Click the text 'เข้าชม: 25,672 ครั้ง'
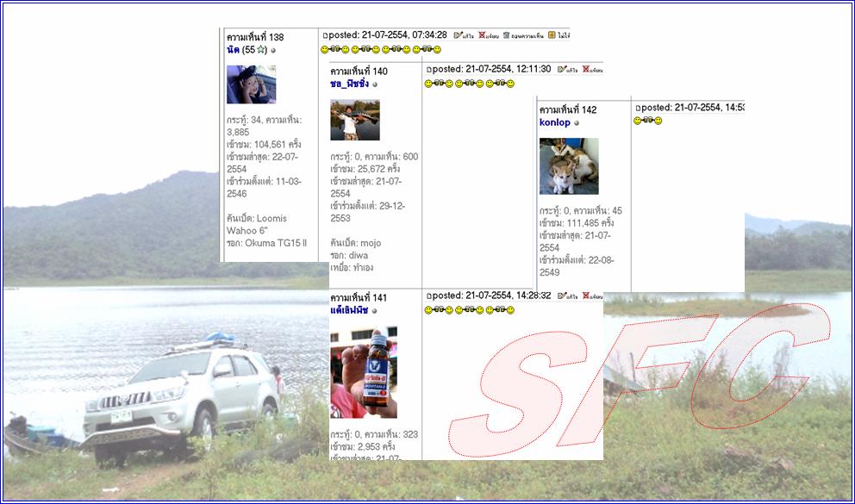Viewport: 855px width, 504px height. 365,169
